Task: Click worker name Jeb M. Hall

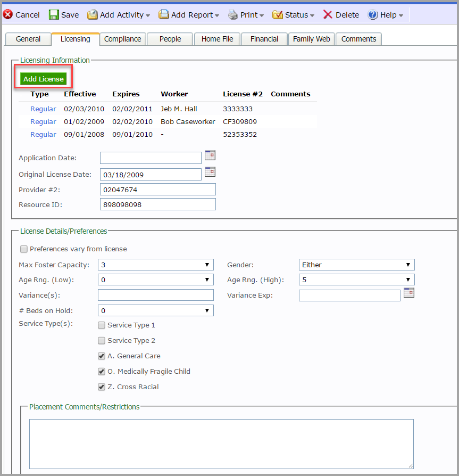Action: 179,109
